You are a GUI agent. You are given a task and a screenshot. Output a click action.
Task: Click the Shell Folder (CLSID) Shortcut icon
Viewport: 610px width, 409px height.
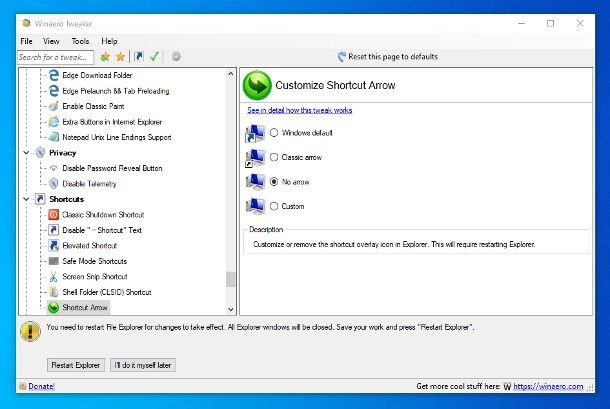[x=54, y=292]
